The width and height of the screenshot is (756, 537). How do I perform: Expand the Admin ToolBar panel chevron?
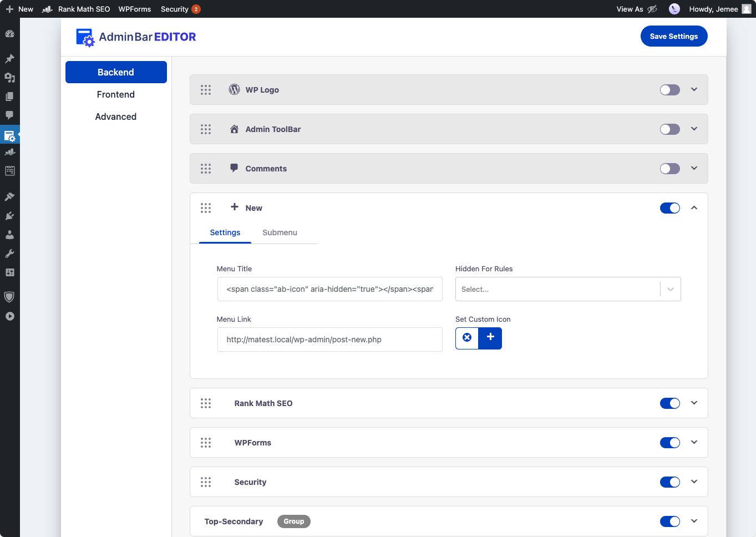694,129
